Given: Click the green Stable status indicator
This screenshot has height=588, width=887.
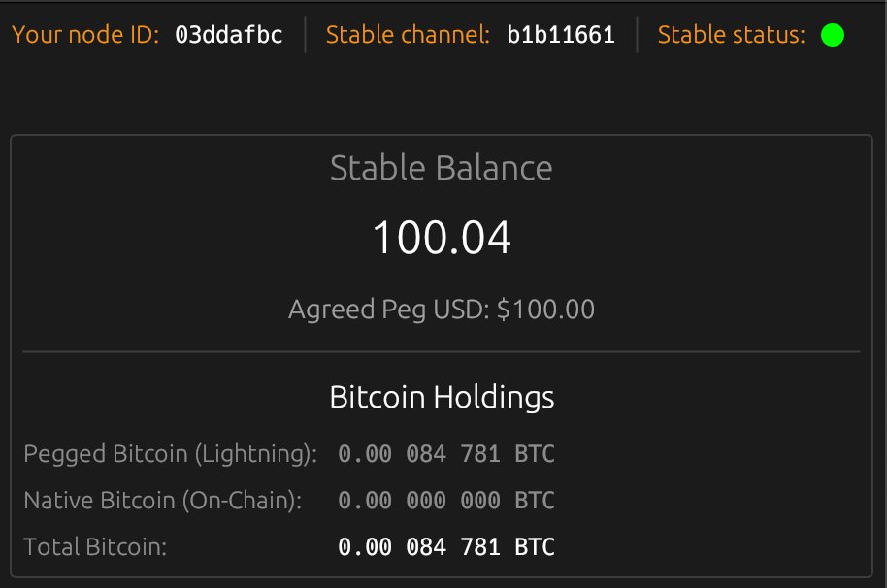Looking at the screenshot, I should 832,35.
